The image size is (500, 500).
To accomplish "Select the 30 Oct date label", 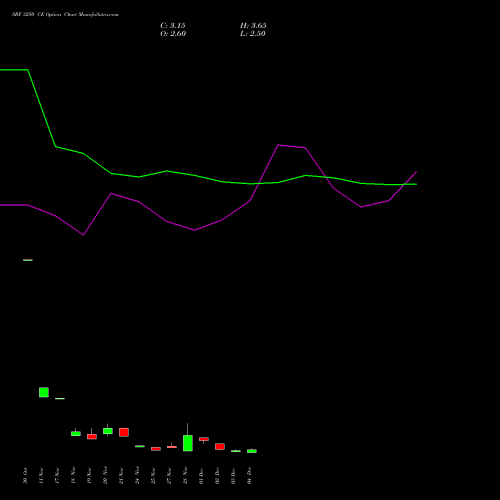I will pos(25,476).
